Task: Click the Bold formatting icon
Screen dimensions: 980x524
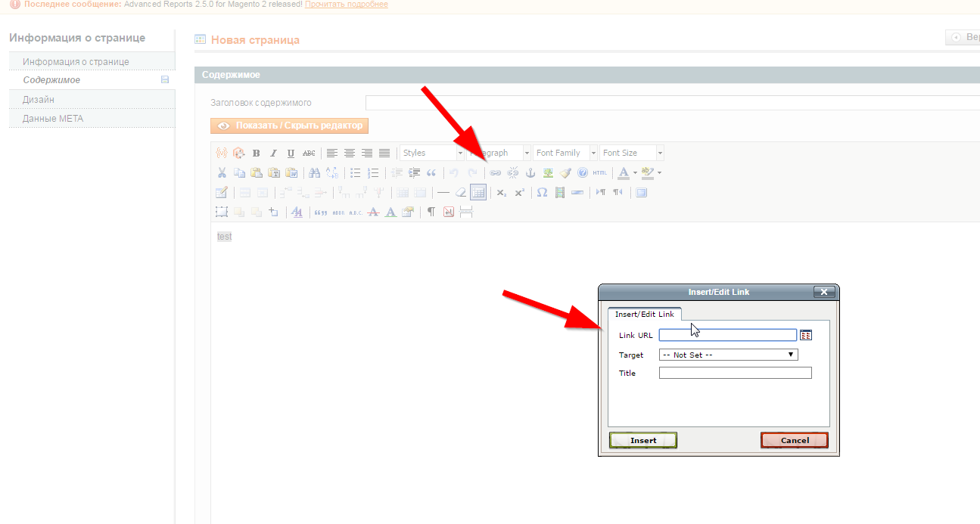Action: coord(257,153)
